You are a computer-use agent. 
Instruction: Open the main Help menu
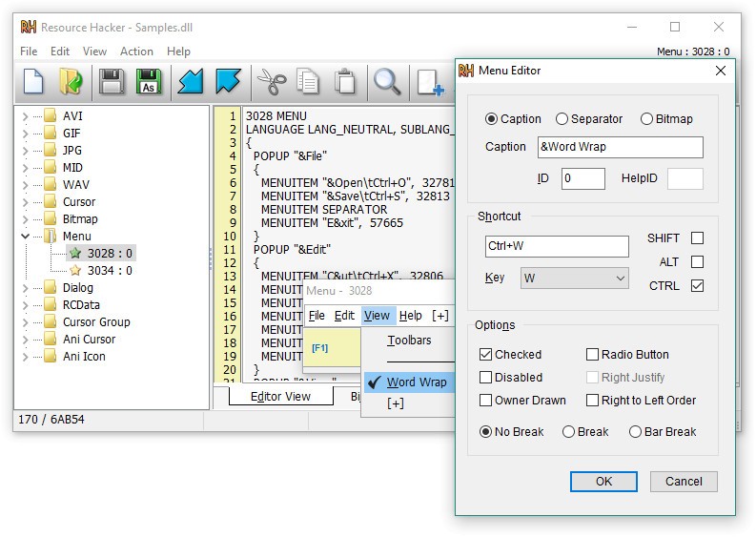pos(178,52)
